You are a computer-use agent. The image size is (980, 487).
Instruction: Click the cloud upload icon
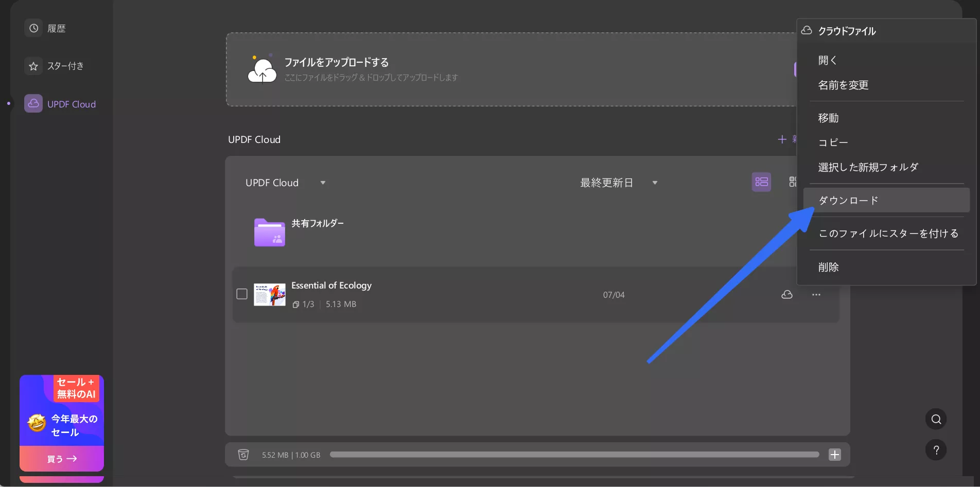coord(262,69)
